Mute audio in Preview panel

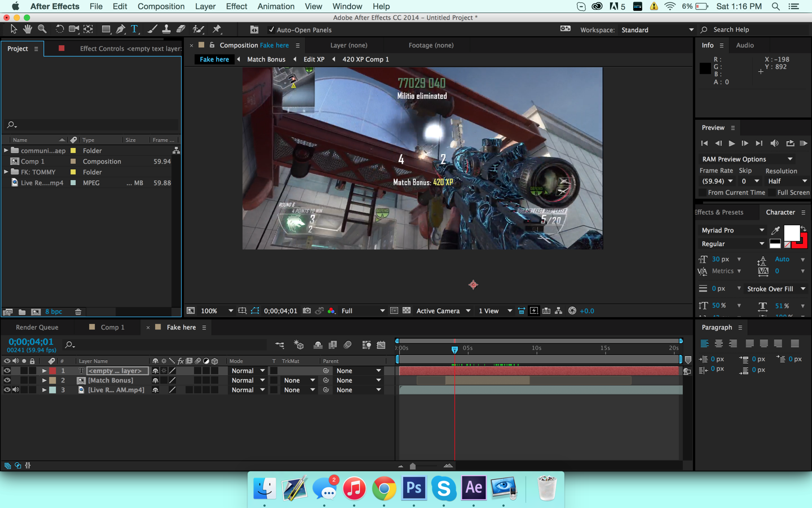click(x=774, y=143)
